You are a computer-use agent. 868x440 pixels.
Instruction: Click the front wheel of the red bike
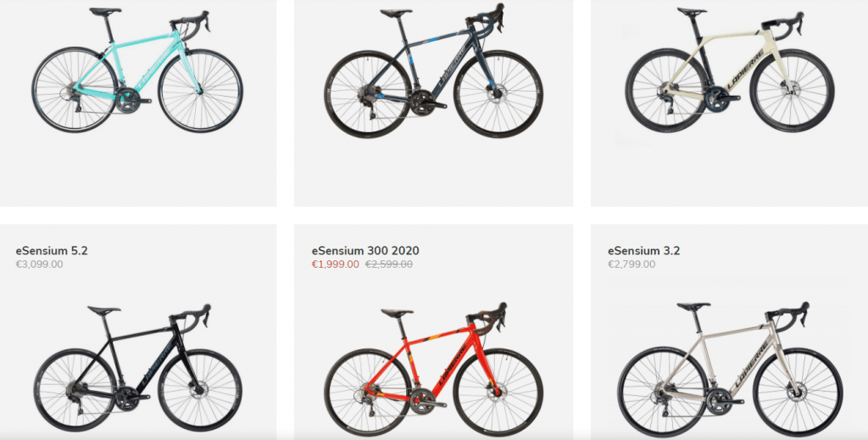(498, 391)
